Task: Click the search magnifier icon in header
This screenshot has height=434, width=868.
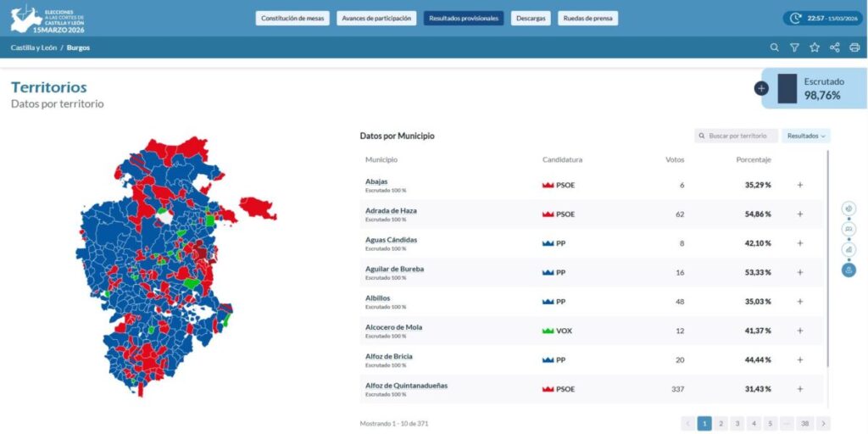Action: (774, 47)
